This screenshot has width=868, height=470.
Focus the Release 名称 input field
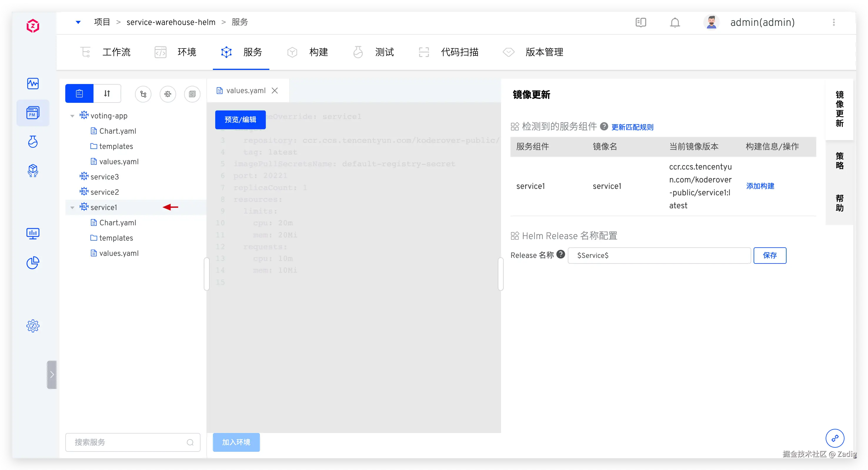(x=660, y=255)
